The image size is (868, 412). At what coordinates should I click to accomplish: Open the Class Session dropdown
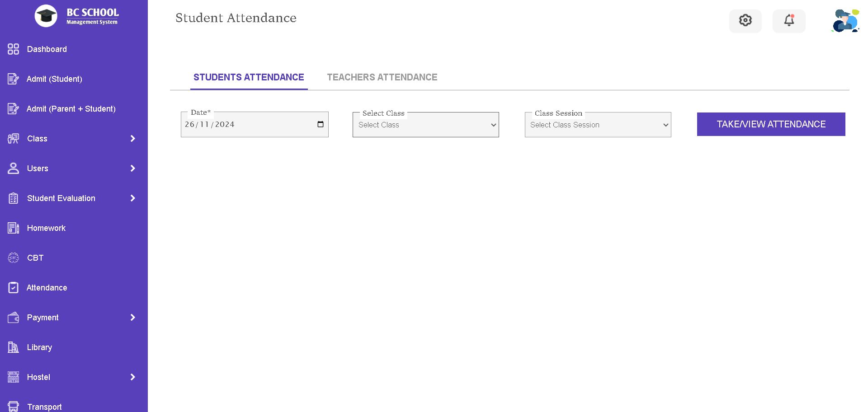click(598, 125)
